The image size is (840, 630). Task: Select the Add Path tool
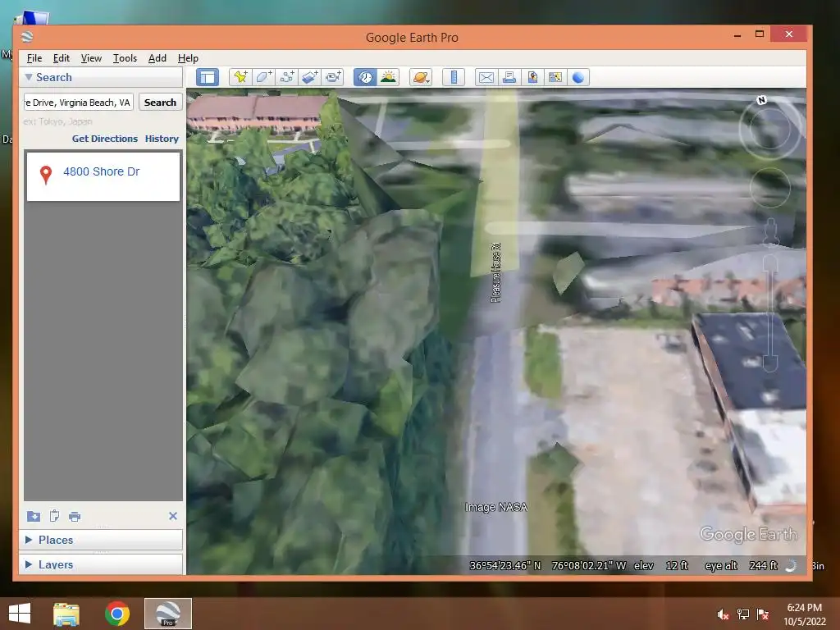(x=286, y=77)
